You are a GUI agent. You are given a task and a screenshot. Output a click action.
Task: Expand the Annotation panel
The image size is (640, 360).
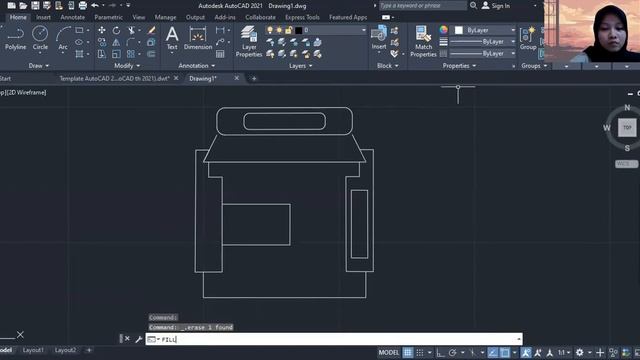pos(197,66)
